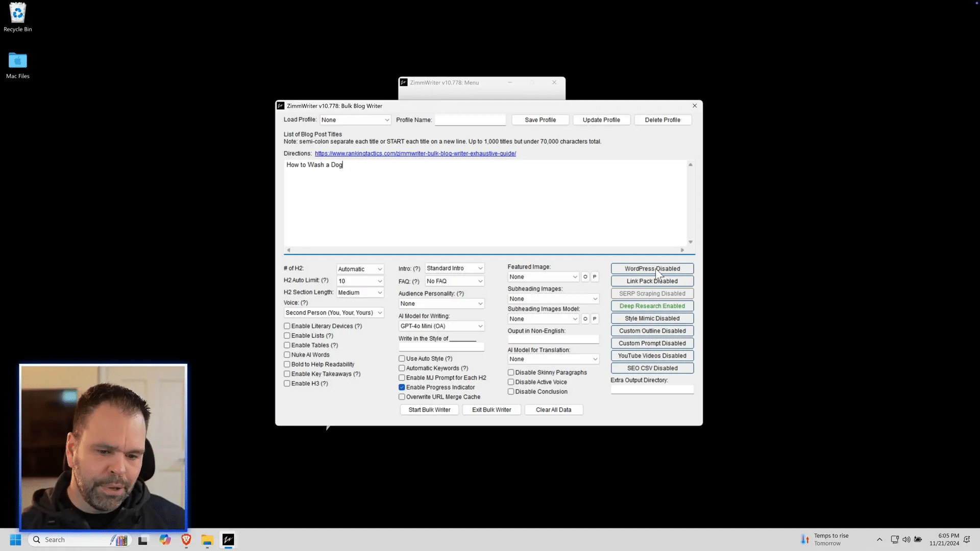Tick the Enable H3 checkbox
This screenshot has width=980, height=551.
click(287, 384)
